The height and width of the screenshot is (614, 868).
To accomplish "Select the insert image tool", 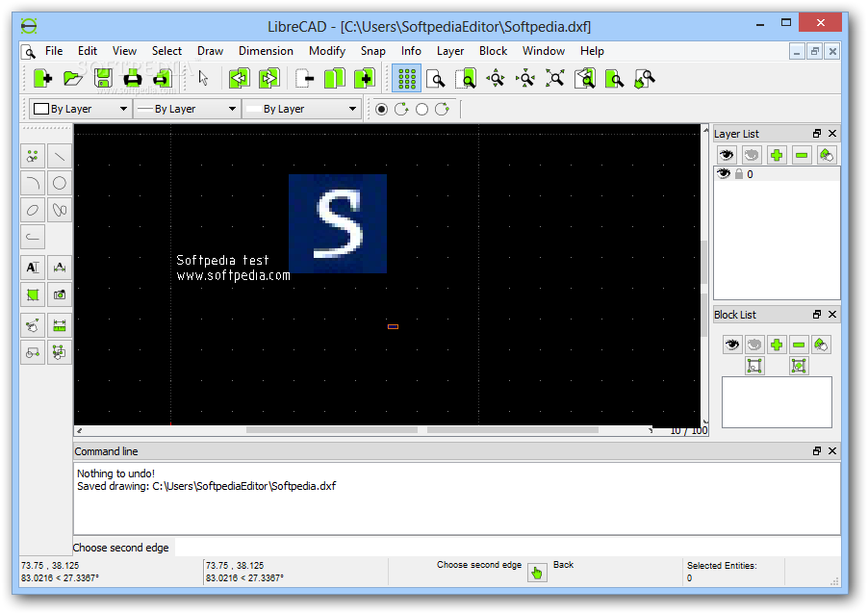I will click(60, 294).
